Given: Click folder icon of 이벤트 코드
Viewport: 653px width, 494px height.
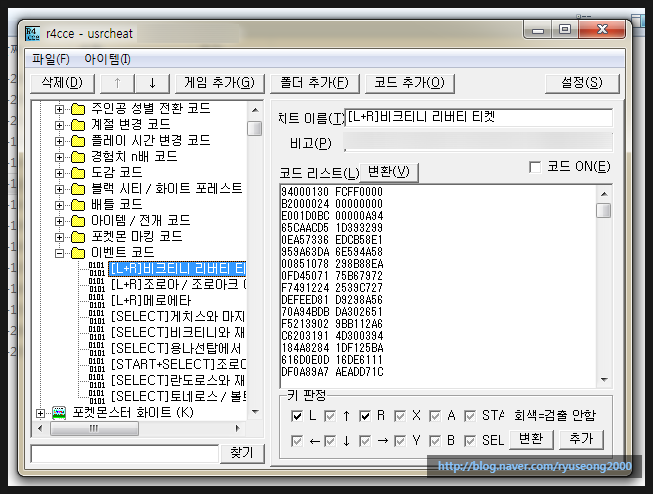Looking at the screenshot, I should [x=78, y=253].
